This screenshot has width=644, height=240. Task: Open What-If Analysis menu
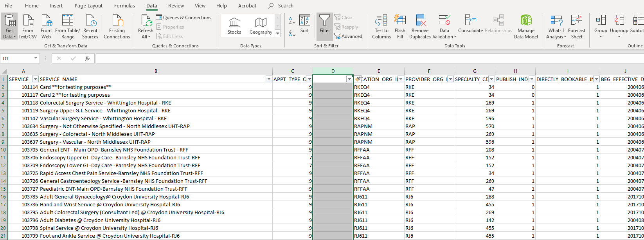556,27
